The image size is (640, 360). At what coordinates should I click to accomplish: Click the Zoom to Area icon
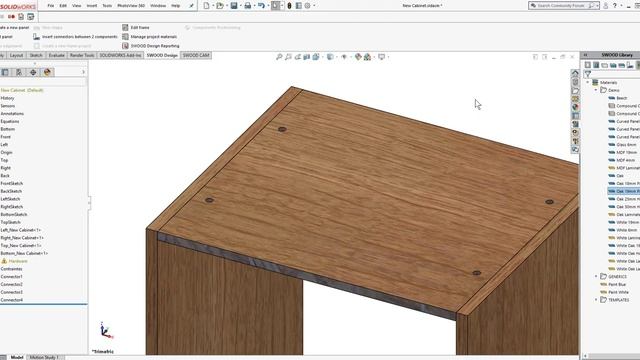tap(288, 57)
